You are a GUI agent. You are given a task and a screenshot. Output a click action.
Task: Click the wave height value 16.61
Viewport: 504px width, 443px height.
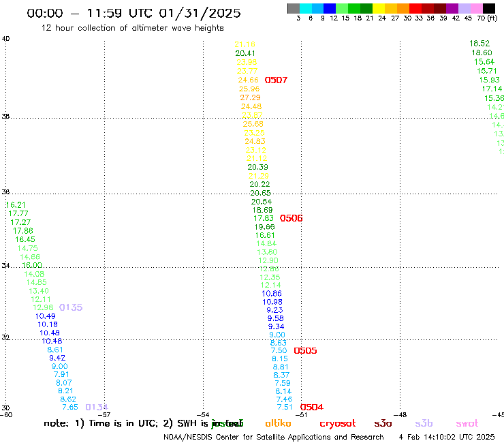coord(265,236)
